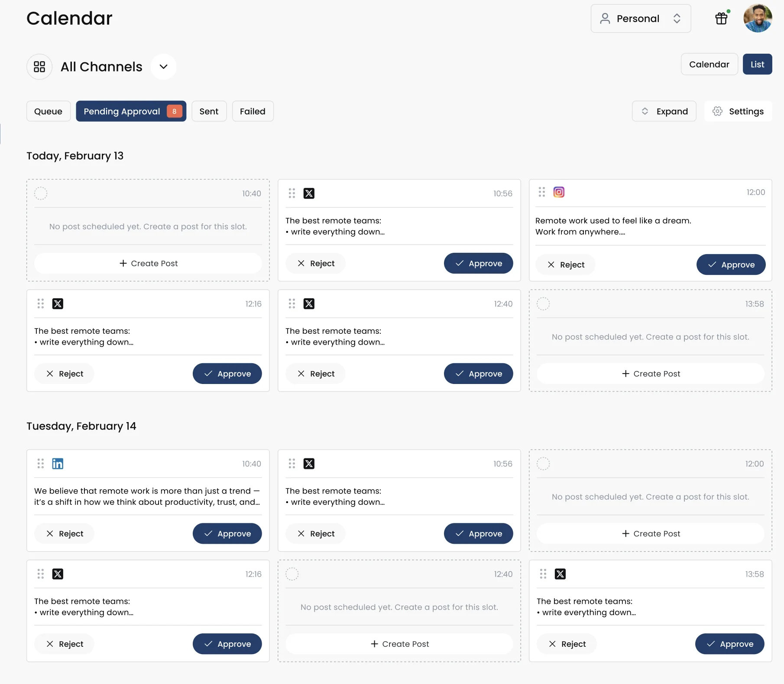Reject Tuesday's 10:40 LinkedIn post
The height and width of the screenshot is (684, 784).
click(x=65, y=533)
